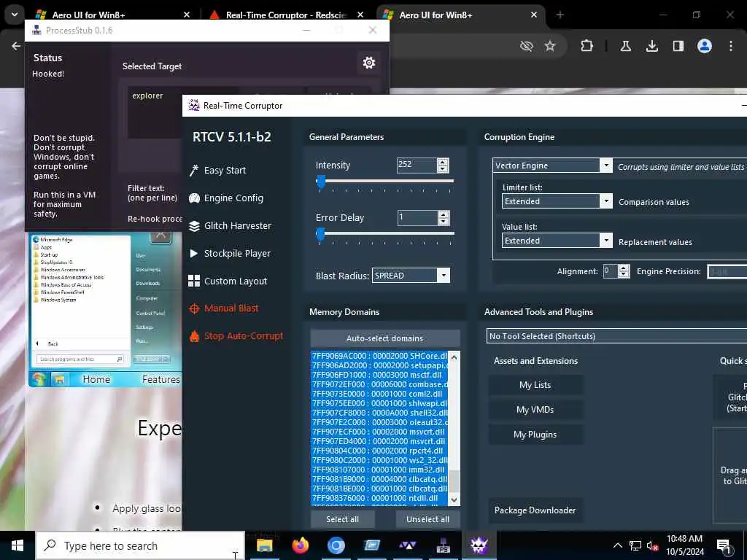Select the explorer target in ProcessStub
Image resolution: width=747 pixels, height=560 pixels.
(x=147, y=96)
